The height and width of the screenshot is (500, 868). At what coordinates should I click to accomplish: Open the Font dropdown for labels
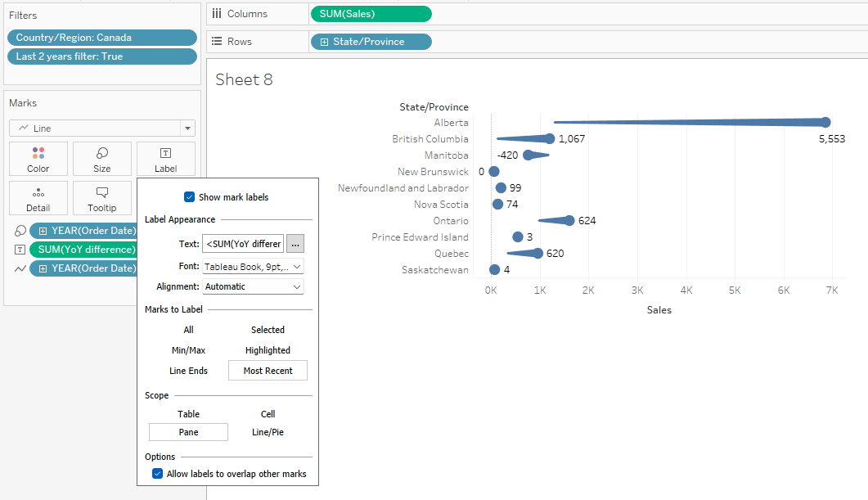click(253, 266)
